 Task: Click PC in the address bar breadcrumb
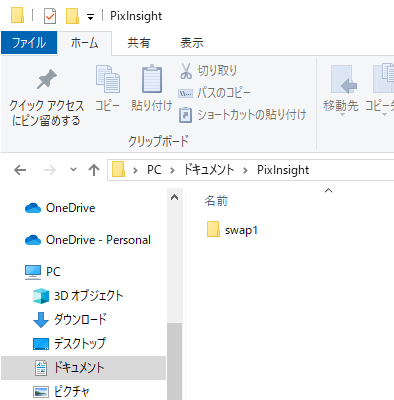pos(154,170)
